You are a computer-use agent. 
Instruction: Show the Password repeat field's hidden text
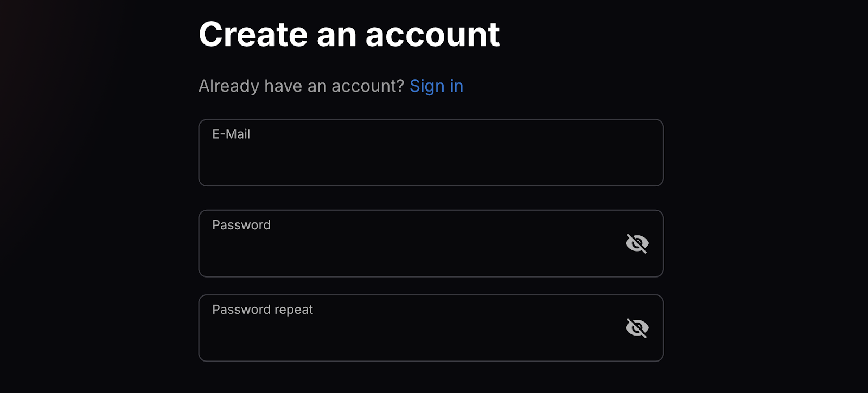(637, 328)
